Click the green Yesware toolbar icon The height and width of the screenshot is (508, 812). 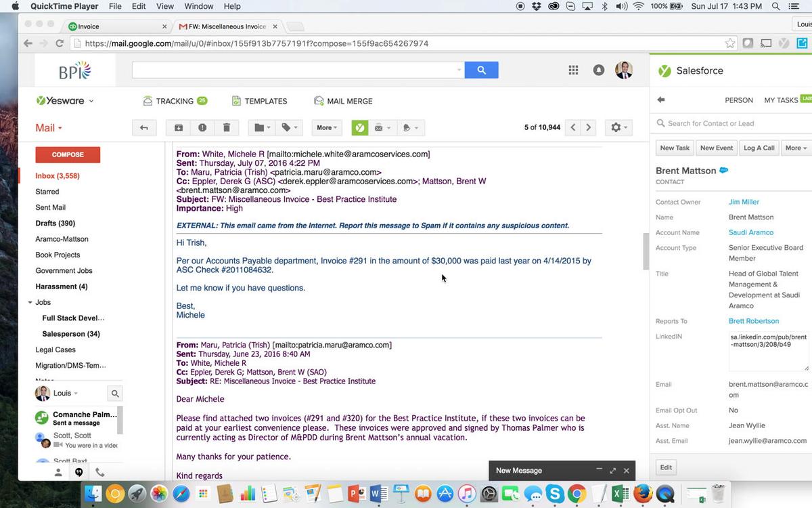coord(360,127)
